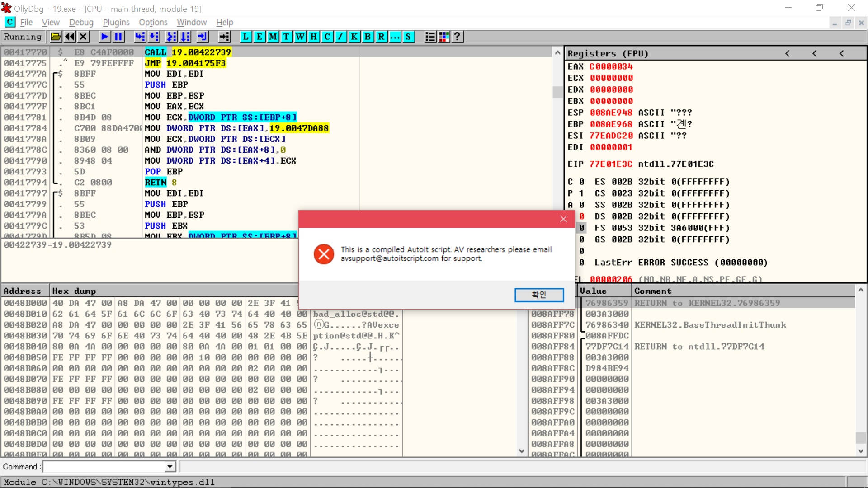Screen dimensions: 868x488
Task: Click the 확인 button in error dialog
Action: coord(539,295)
